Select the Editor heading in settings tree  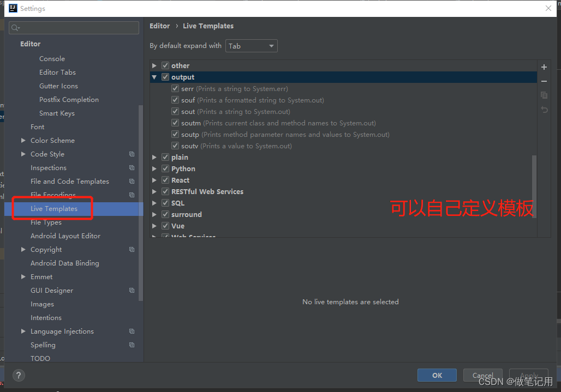31,44
